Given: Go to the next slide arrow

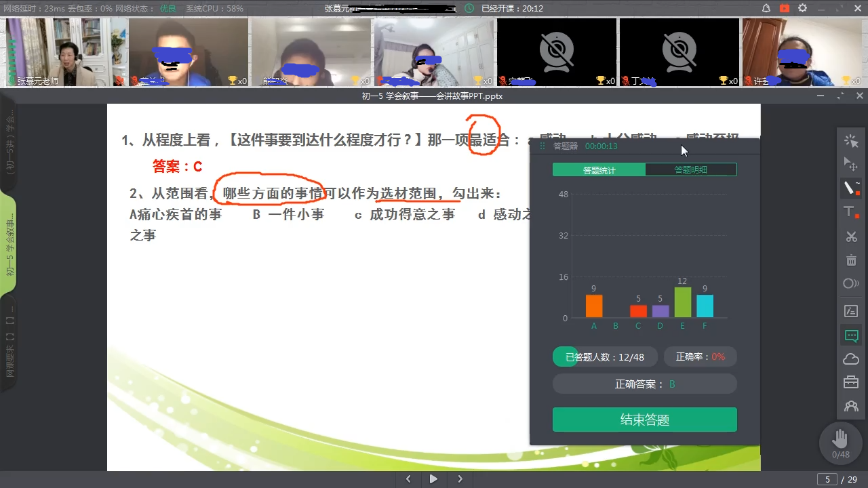Looking at the screenshot, I should coord(460,479).
